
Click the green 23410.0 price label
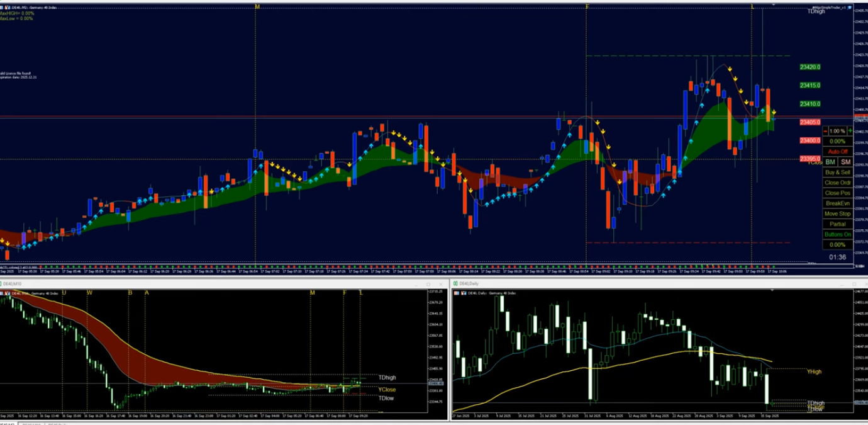tap(810, 104)
